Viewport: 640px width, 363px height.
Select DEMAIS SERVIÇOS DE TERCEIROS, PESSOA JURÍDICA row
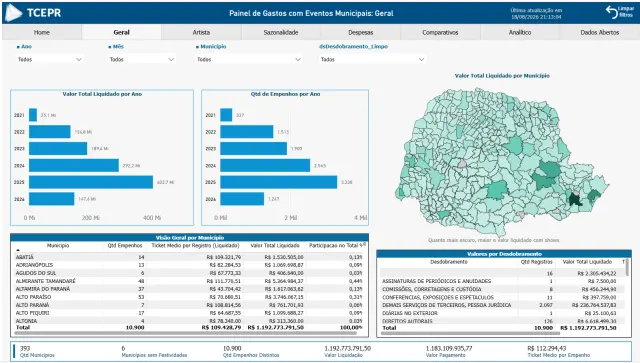click(x=502, y=305)
